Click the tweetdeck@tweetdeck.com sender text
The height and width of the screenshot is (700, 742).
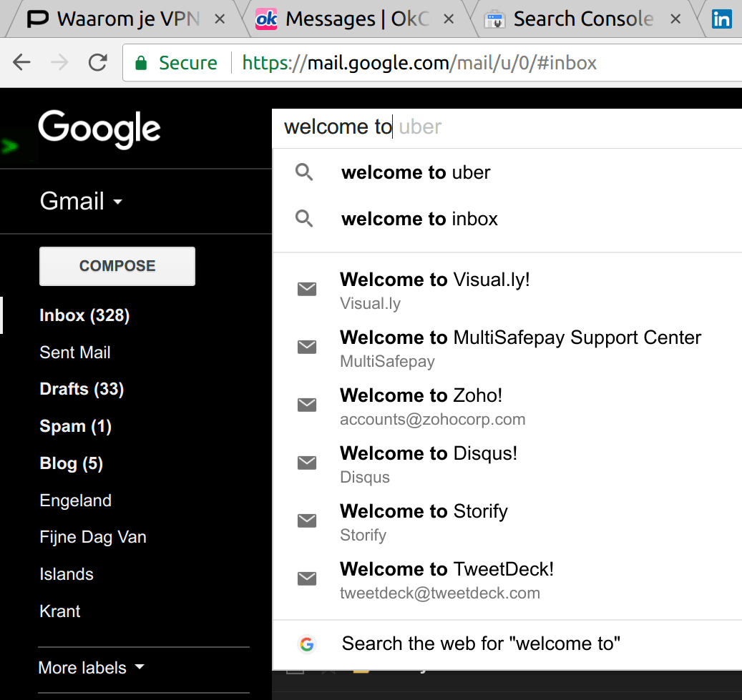click(439, 593)
